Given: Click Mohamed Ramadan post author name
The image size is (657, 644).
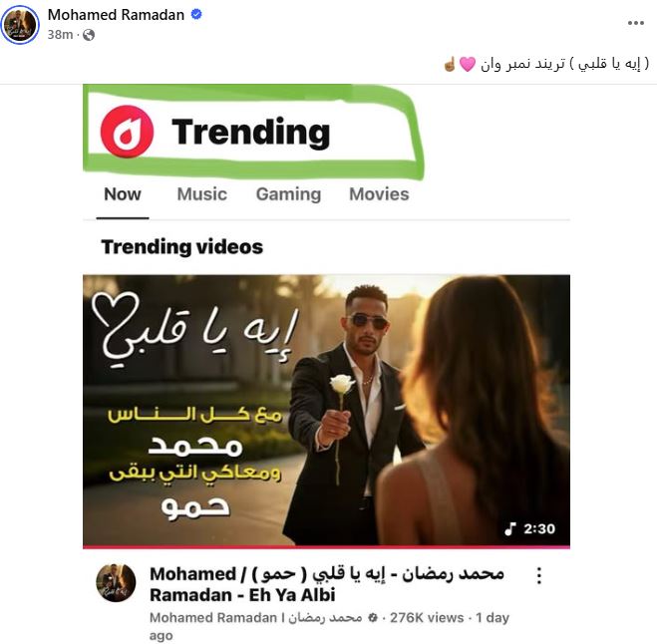Looking at the screenshot, I should pyautogui.click(x=116, y=15).
